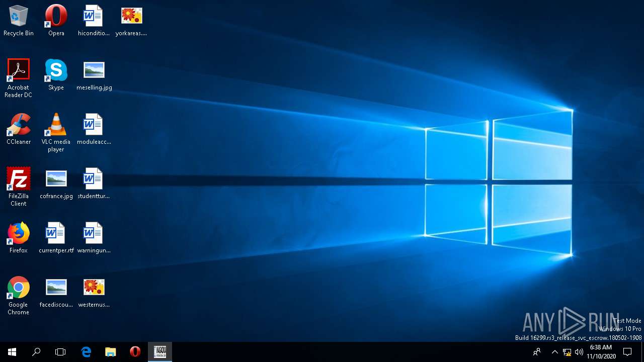Open Task View on the taskbar
The width and height of the screenshot is (644, 362).
pyautogui.click(x=60, y=352)
